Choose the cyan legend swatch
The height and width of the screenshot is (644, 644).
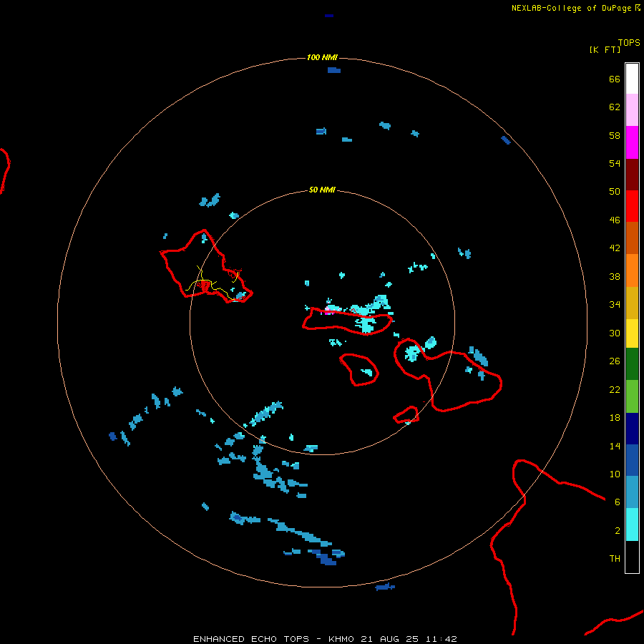click(x=632, y=524)
